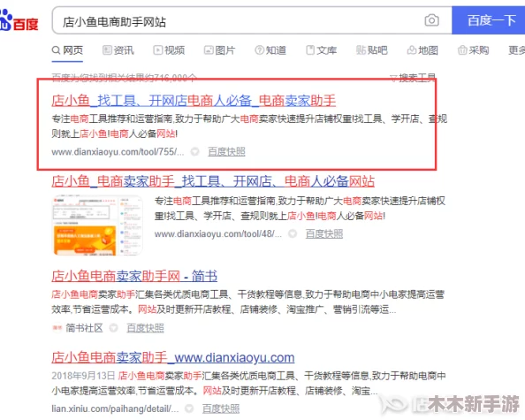Click URL www.dianxiaoyu.com/tool/48/
This screenshot has width=525, height=420.
coord(217,233)
